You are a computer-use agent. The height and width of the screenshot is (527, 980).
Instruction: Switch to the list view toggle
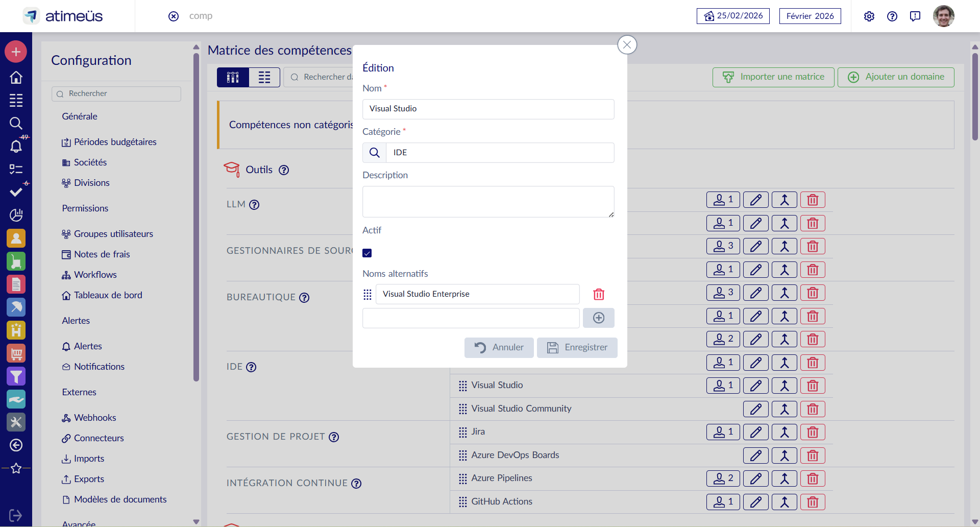(264, 78)
